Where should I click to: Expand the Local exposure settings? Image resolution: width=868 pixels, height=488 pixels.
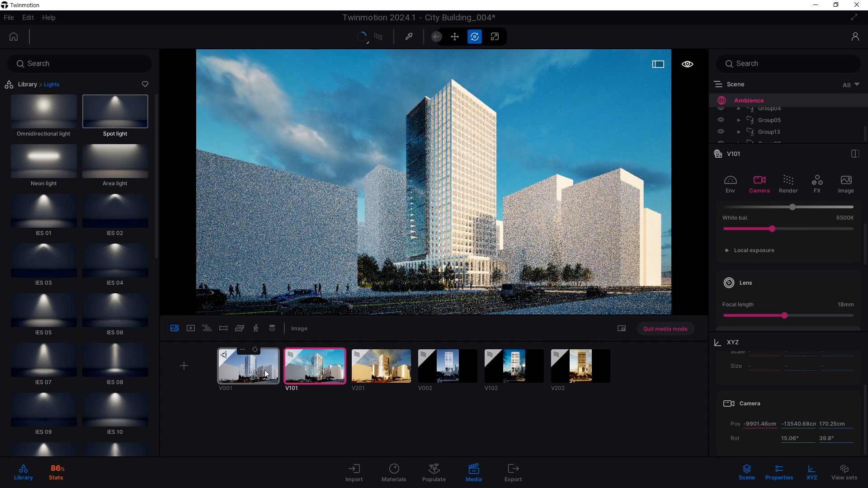(x=727, y=250)
